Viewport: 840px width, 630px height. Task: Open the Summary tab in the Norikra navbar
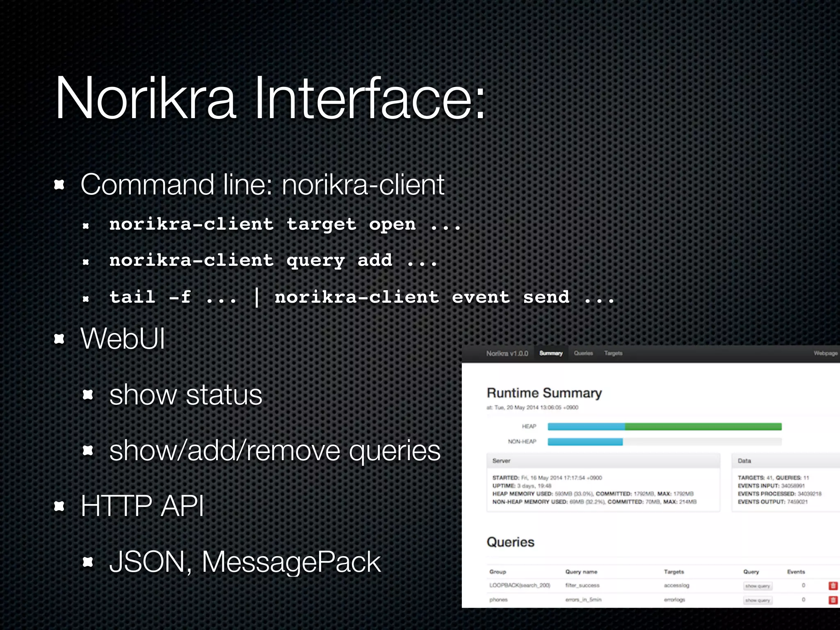[551, 353]
